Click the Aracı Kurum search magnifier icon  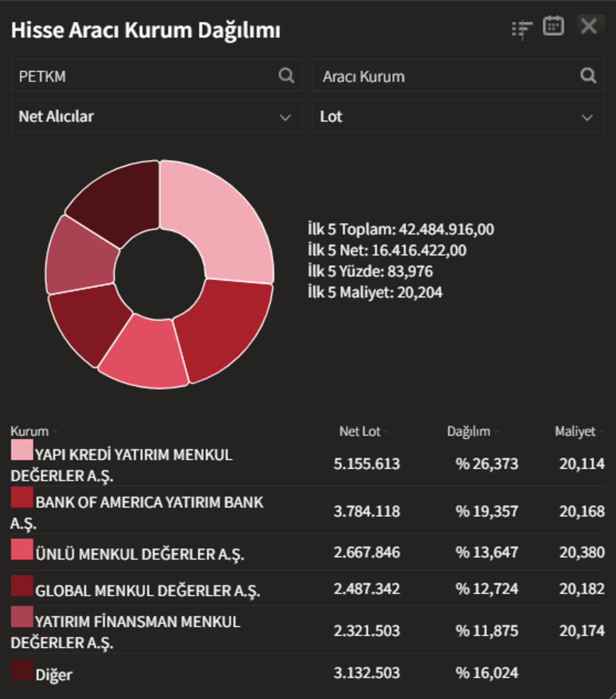point(588,76)
